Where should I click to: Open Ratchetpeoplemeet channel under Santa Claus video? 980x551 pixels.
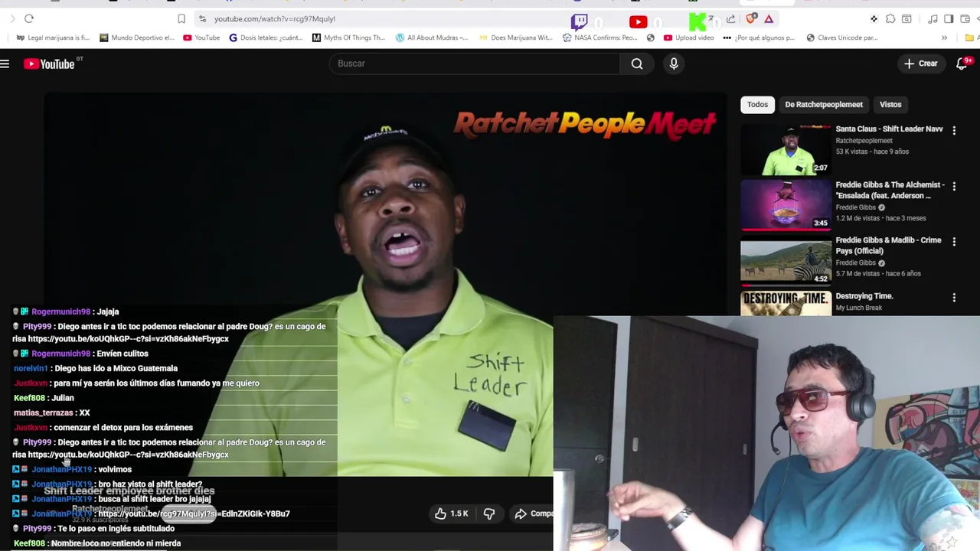(x=864, y=141)
